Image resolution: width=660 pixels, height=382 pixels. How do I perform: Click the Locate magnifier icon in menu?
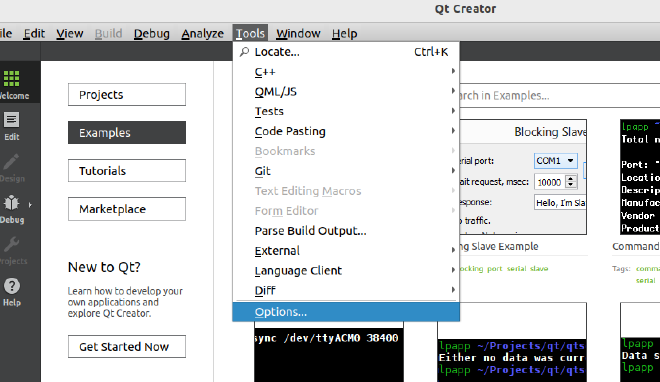click(244, 52)
